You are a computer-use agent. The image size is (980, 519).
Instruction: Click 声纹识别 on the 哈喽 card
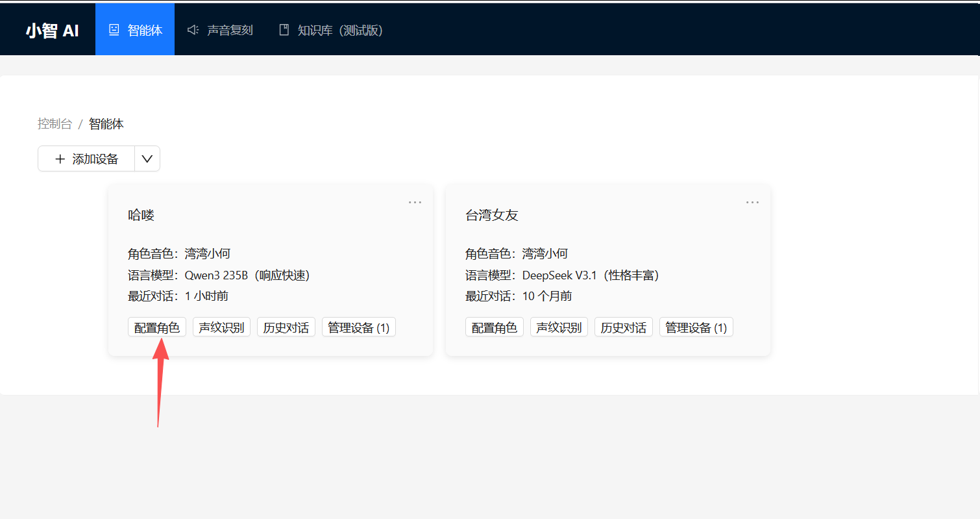click(x=221, y=327)
